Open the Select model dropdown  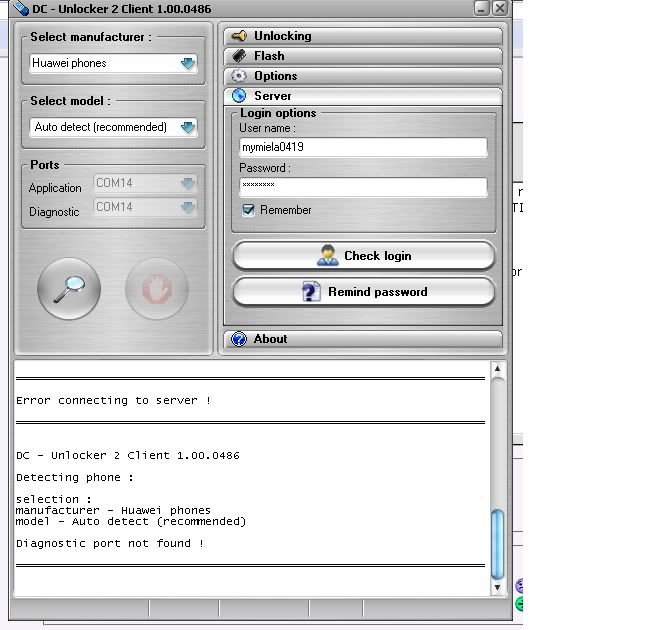pos(188,127)
